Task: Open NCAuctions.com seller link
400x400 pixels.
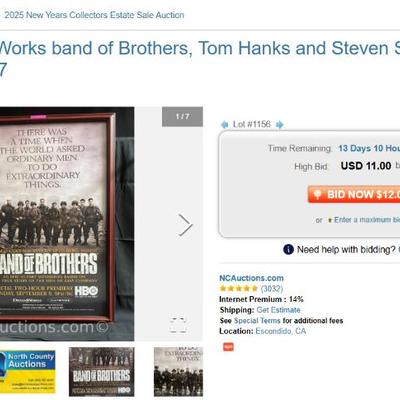Action: [251, 278]
